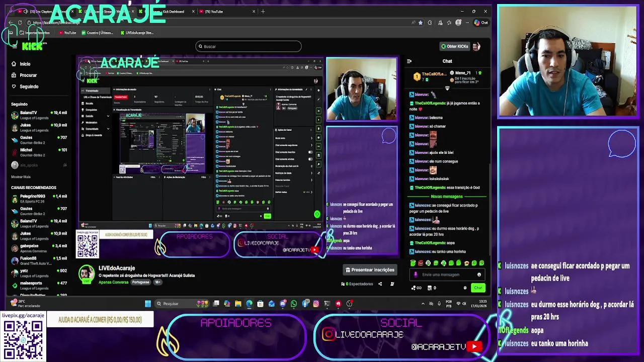Viewport: 644px width, 362px height.
Task: Expand Mostrar Mais in sidebar
Action: [21, 177]
